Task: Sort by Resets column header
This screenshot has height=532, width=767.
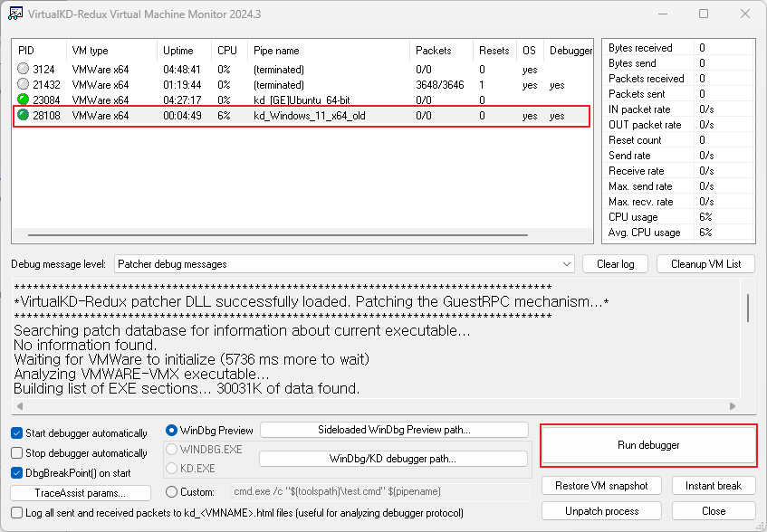Action: click(x=494, y=51)
